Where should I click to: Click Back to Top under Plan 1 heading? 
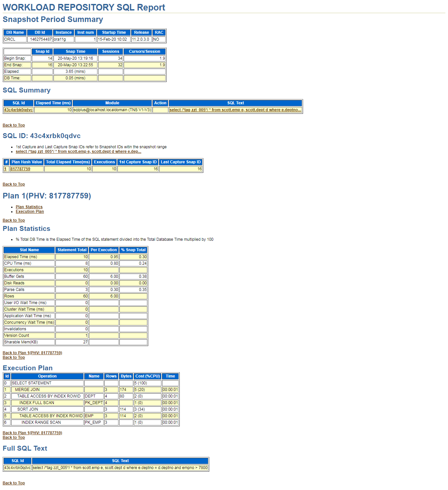pos(13,220)
